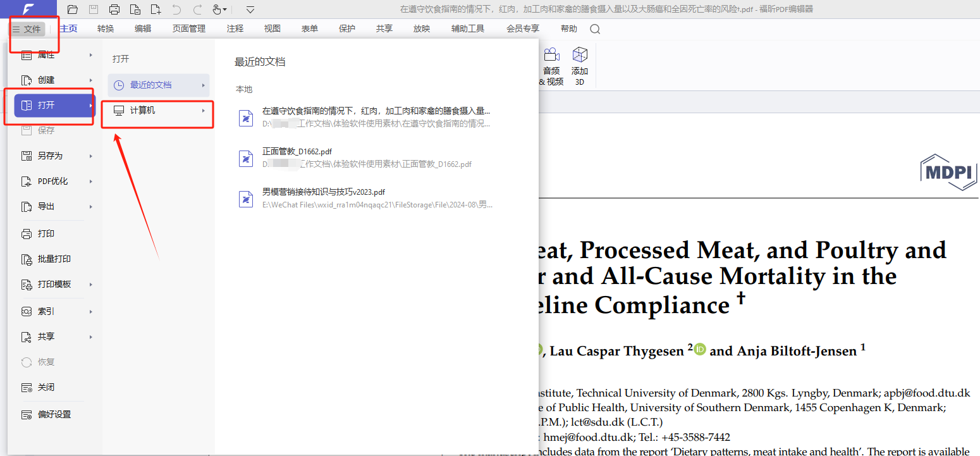Click the Foxit logo icon
980x456 pixels.
click(x=28, y=9)
